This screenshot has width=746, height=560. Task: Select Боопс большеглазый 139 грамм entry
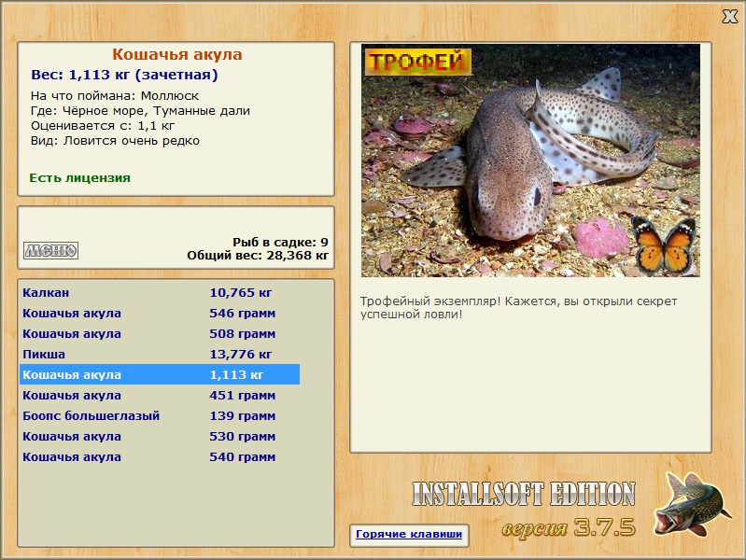pos(160,415)
